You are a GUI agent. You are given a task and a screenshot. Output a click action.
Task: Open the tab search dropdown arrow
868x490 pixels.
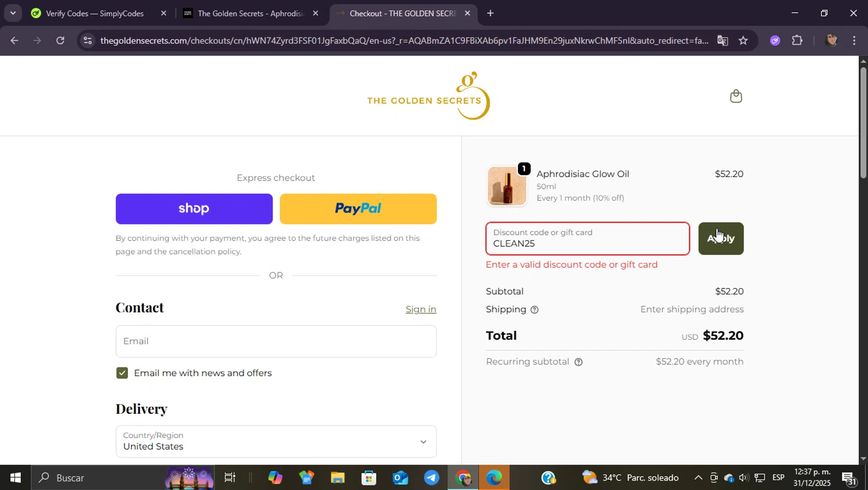[x=13, y=13]
